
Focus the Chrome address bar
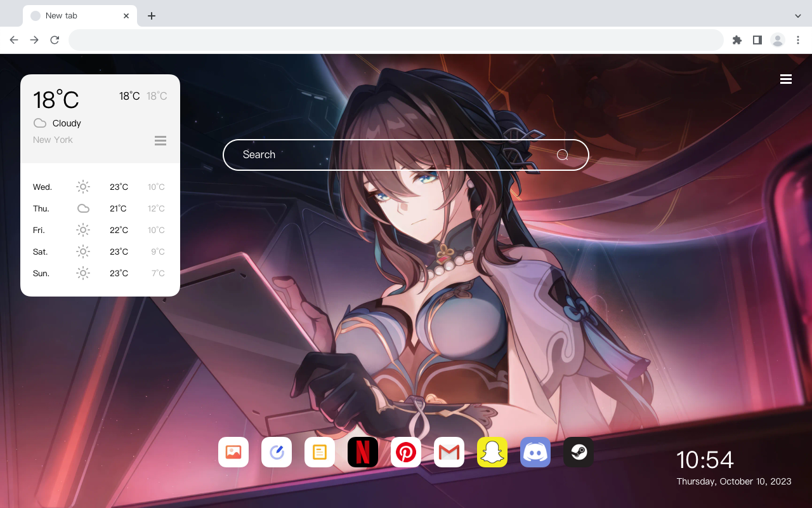click(396, 40)
